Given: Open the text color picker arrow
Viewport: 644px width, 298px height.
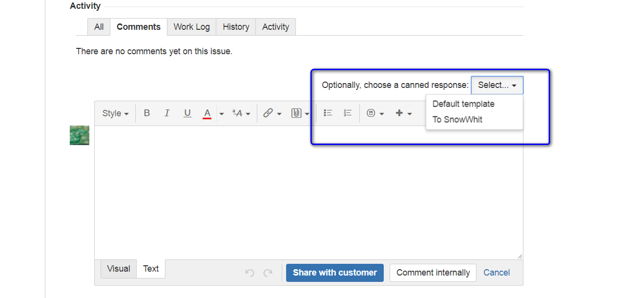Looking at the screenshot, I should click(221, 113).
